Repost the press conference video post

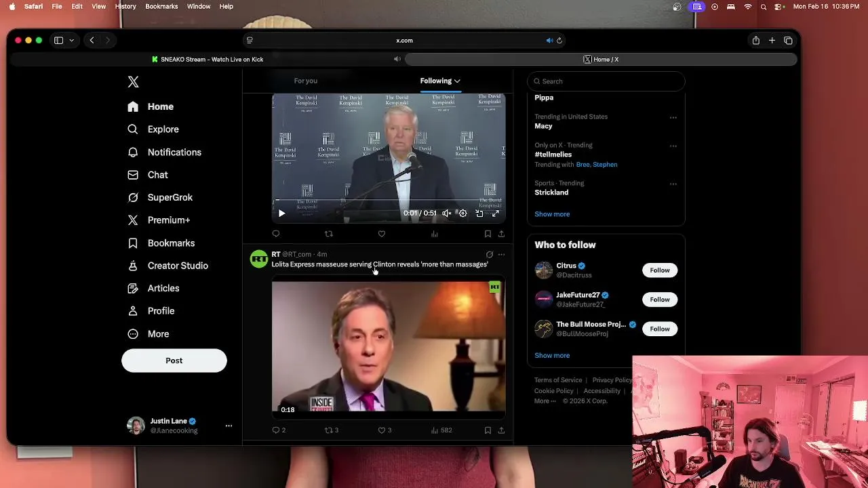[329, 234]
